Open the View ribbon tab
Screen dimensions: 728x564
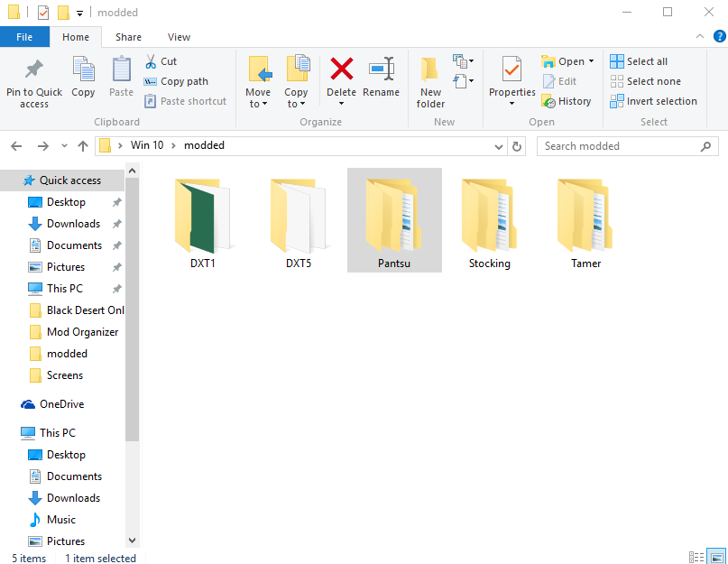point(179,37)
